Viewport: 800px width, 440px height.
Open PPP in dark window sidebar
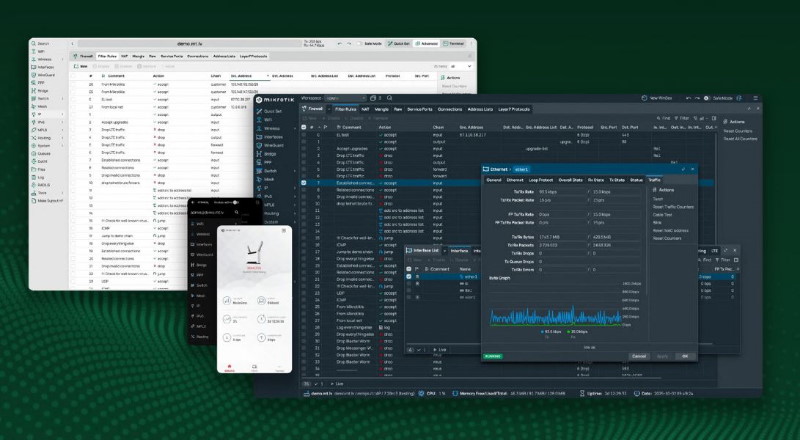click(264, 162)
